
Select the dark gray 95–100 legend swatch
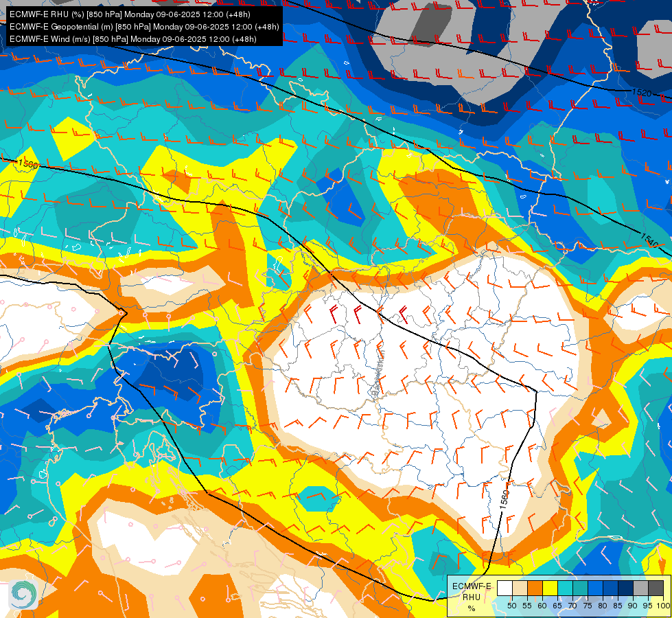[656, 588]
